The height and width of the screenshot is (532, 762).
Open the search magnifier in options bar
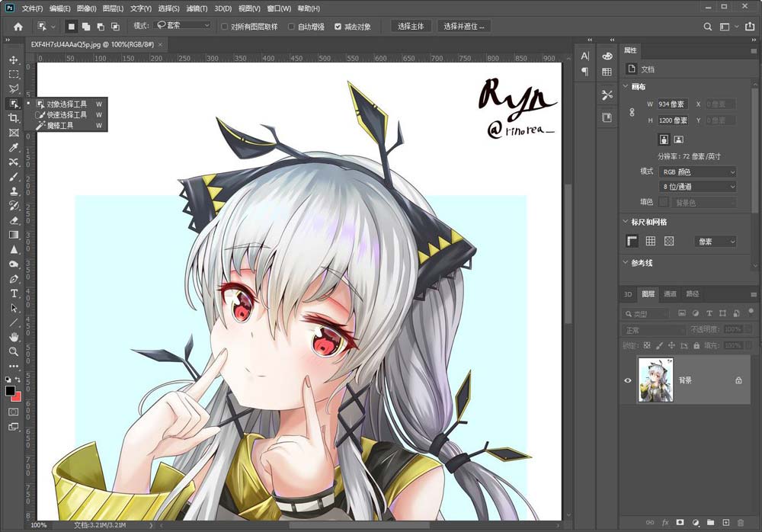(708, 27)
